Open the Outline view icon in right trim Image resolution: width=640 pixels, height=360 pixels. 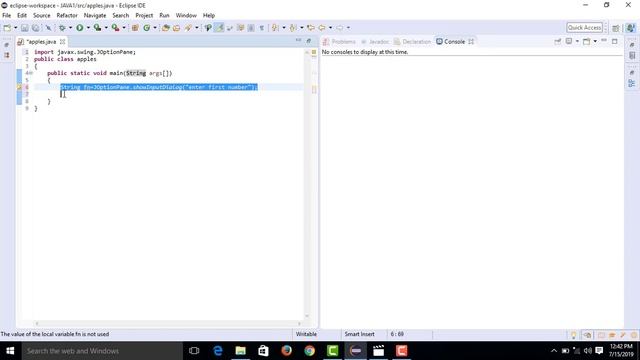(632, 83)
